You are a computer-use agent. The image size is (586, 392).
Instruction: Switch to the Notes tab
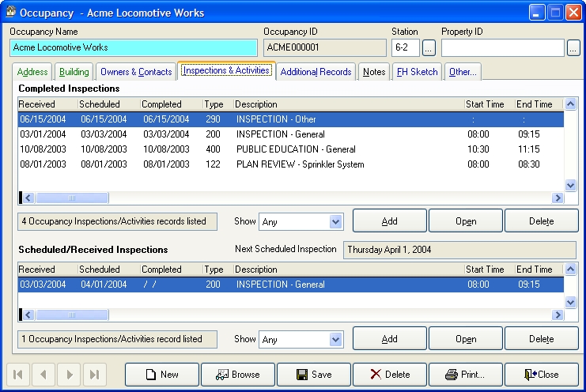374,72
